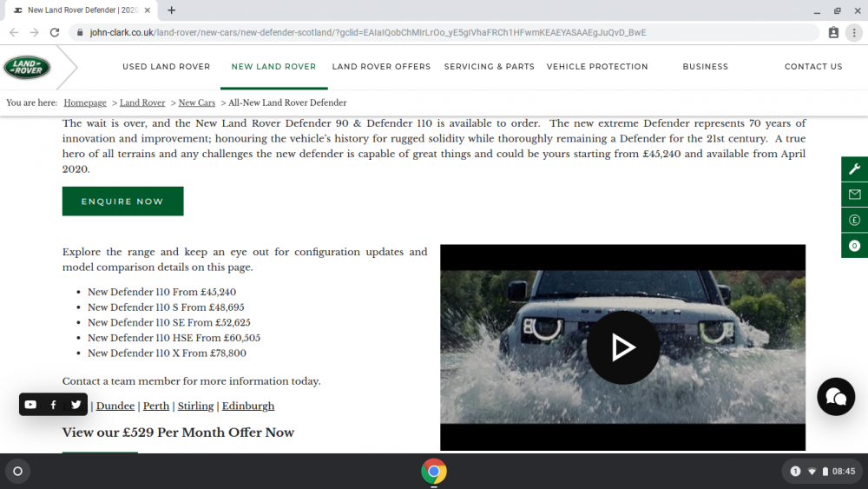The height and width of the screenshot is (489, 868).
Task: Go back in browser history
Action: coord(14,33)
